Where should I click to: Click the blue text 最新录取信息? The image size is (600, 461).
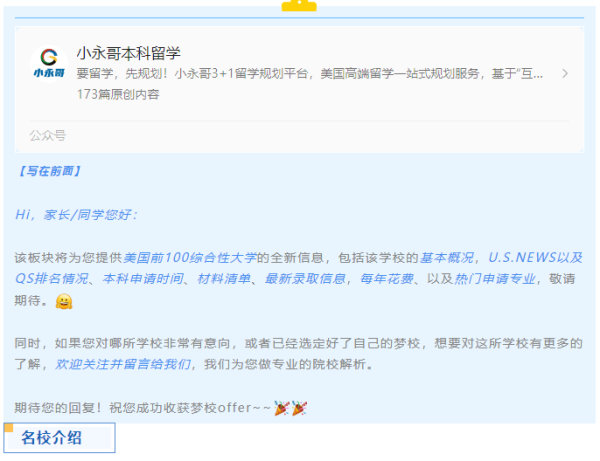(x=305, y=279)
